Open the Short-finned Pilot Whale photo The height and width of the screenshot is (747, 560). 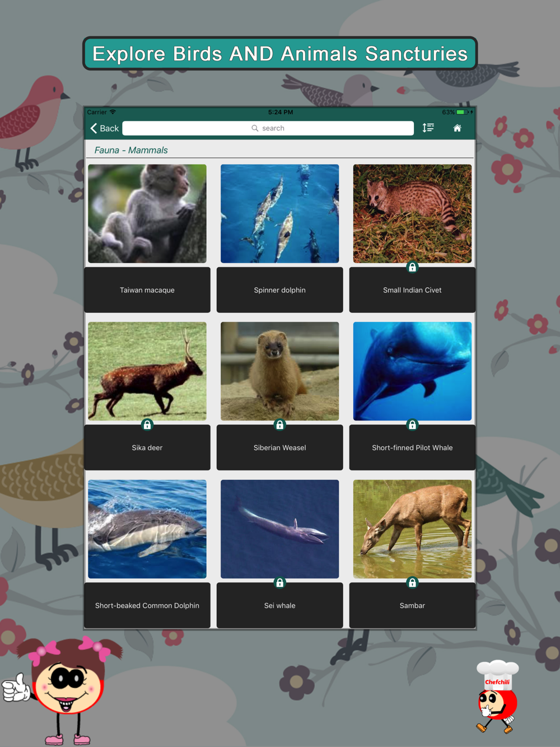[412, 371]
